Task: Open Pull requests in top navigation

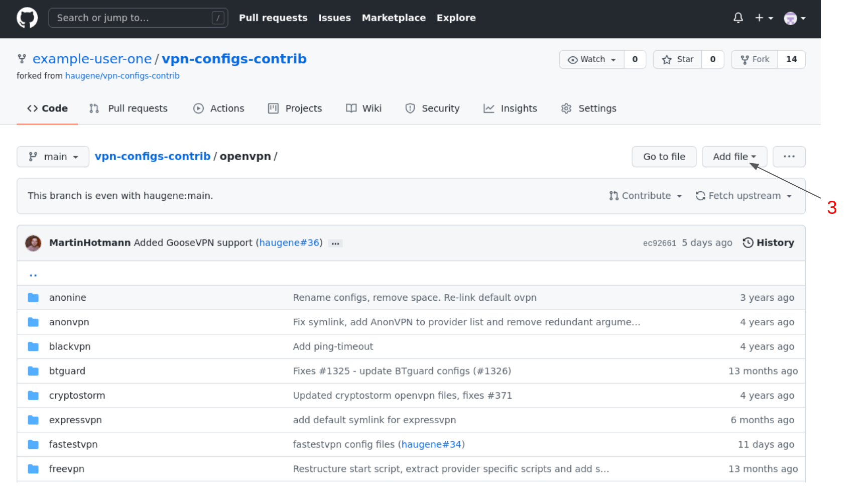Action: [273, 18]
